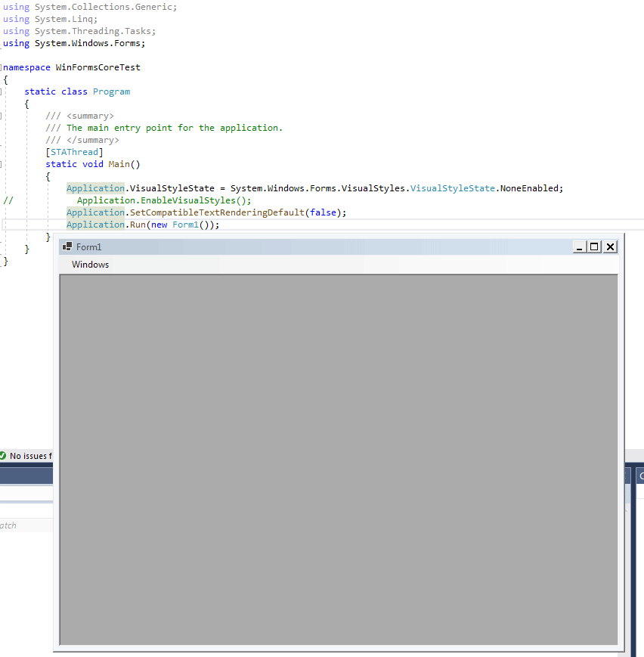Click the STAThread attribute in the code
The width and height of the screenshot is (644, 657).
[74, 151]
